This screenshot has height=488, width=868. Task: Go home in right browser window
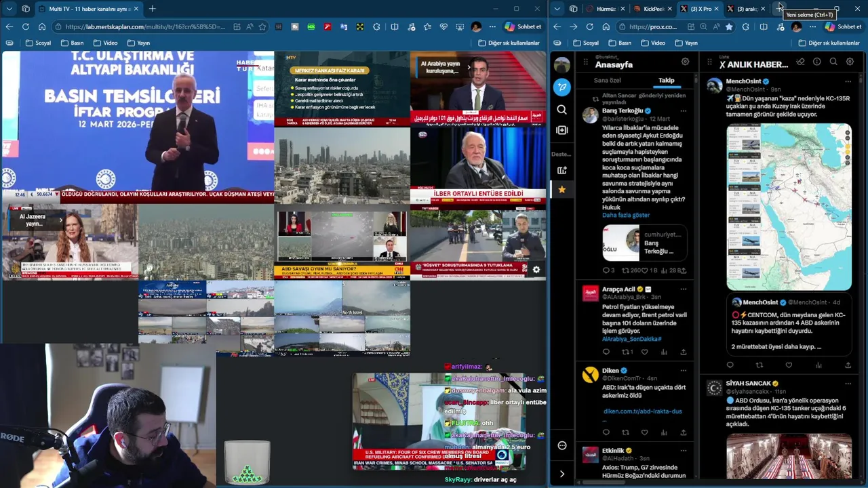tap(606, 26)
